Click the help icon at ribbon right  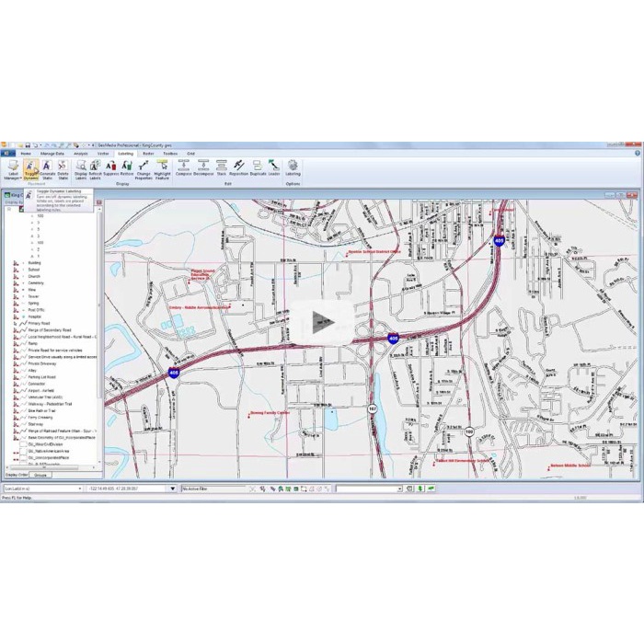pyautogui.click(x=638, y=154)
